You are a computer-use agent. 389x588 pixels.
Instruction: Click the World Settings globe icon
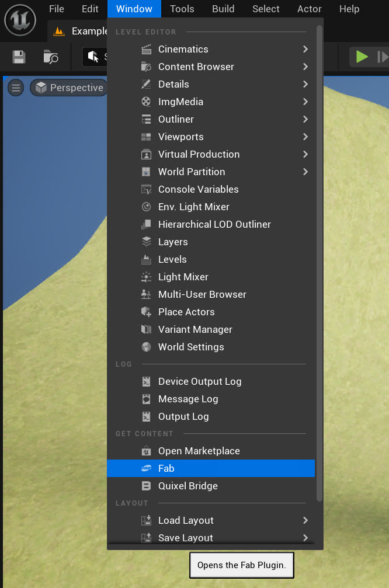coord(146,347)
